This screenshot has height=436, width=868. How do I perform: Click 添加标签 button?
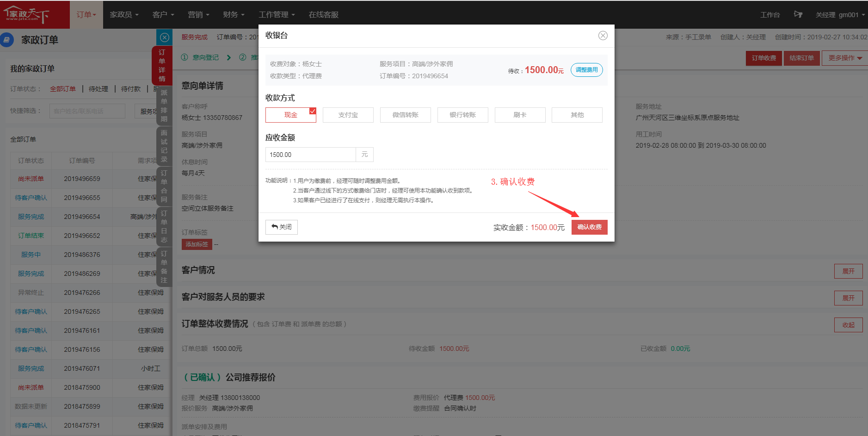pyautogui.click(x=197, y=244)
